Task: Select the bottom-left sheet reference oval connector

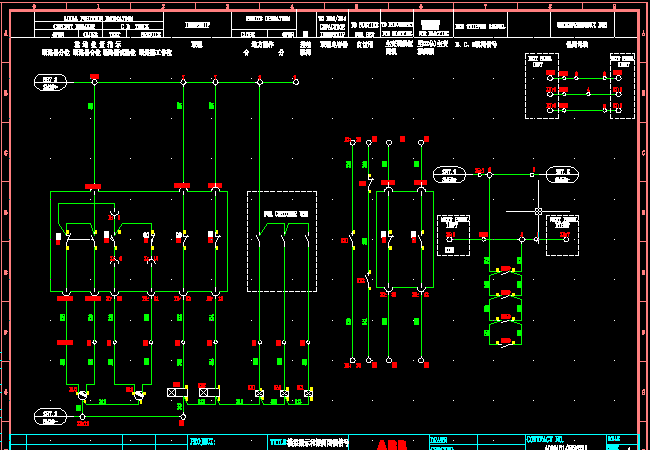Action: 49,415
